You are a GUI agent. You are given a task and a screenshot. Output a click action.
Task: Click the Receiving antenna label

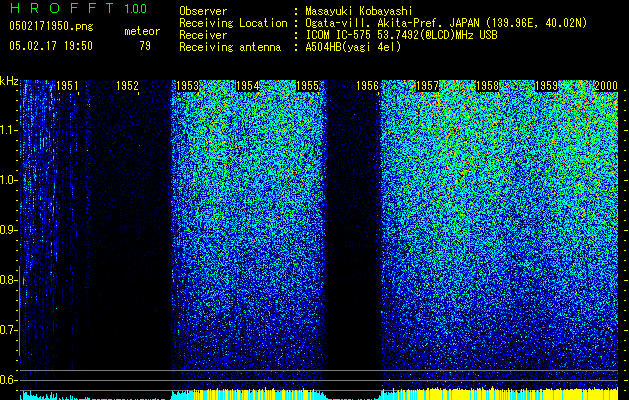pyautogui.click(x=230, y=47)
